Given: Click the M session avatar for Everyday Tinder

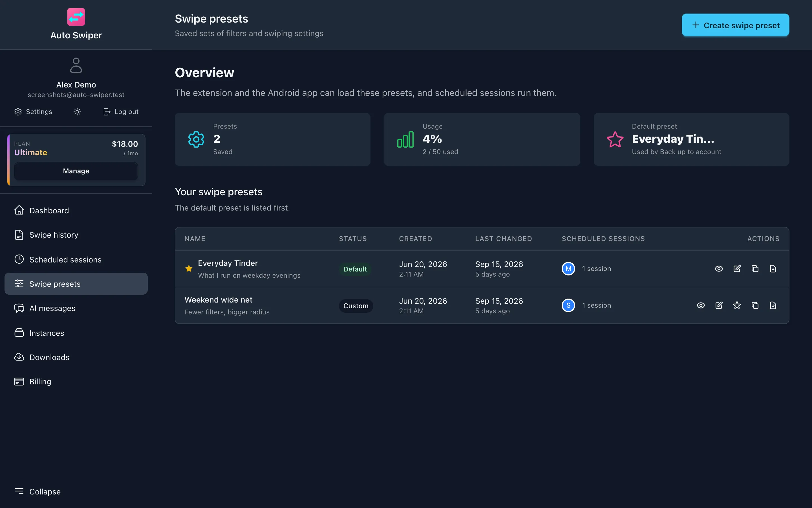Looking at the screenshot, I should [568, 268].
